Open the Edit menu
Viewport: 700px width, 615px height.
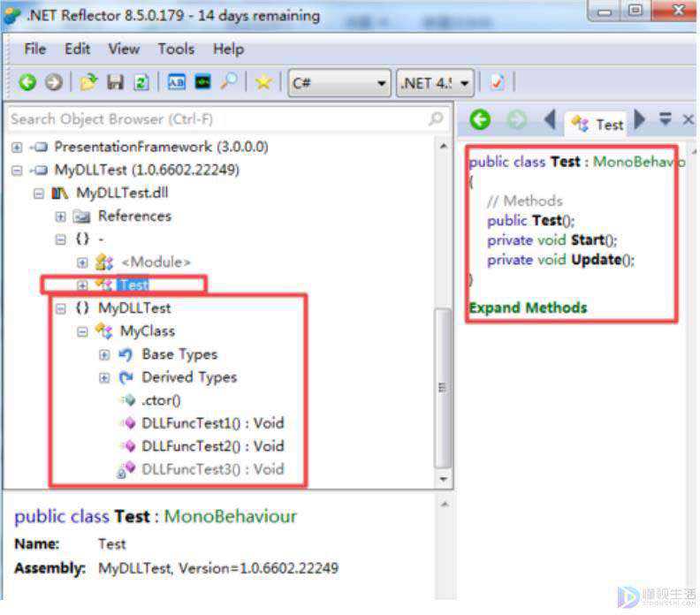(x=77, y=49)
